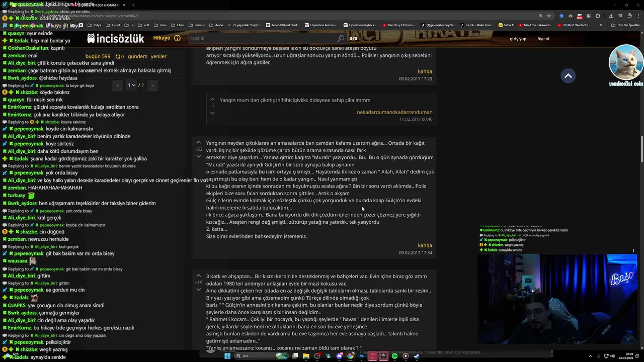The width and height of the screenshot is (644, 362).
Task: Click the volume icon in system tray
Action: (x=613, y=356)
